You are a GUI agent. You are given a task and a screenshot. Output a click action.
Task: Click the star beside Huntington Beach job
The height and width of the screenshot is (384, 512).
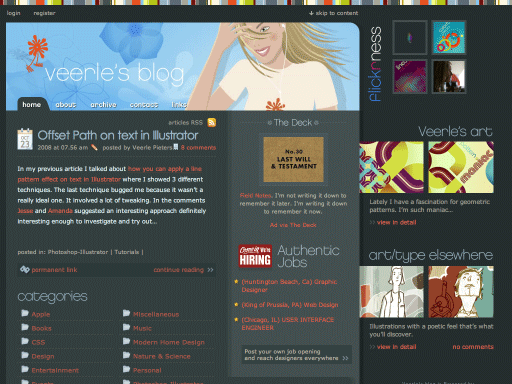(x=236, y=282)
